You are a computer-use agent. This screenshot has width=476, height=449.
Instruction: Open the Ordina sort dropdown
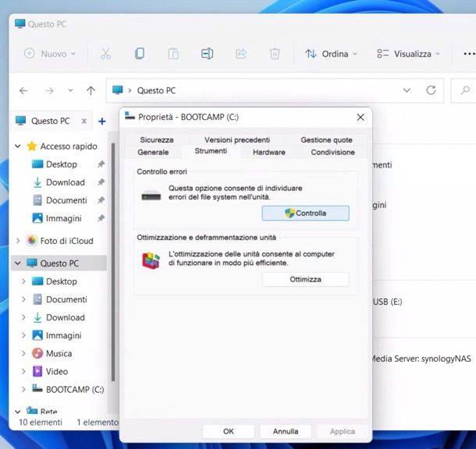pos(331,54)
